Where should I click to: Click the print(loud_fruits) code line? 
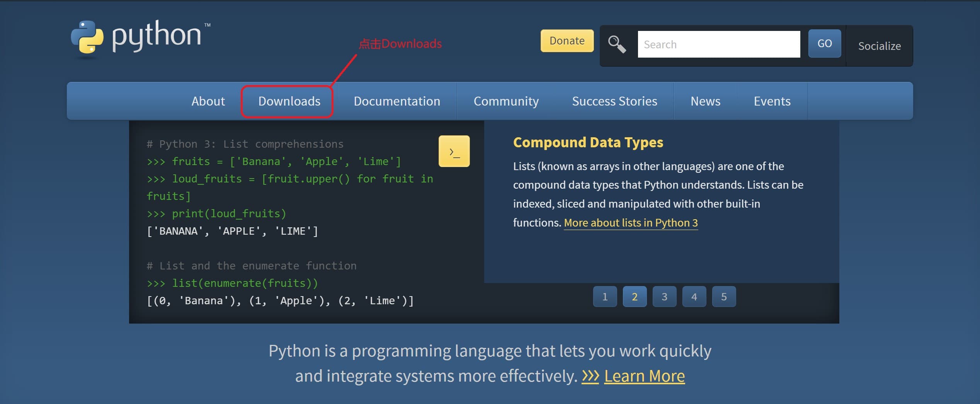point(216,213)
